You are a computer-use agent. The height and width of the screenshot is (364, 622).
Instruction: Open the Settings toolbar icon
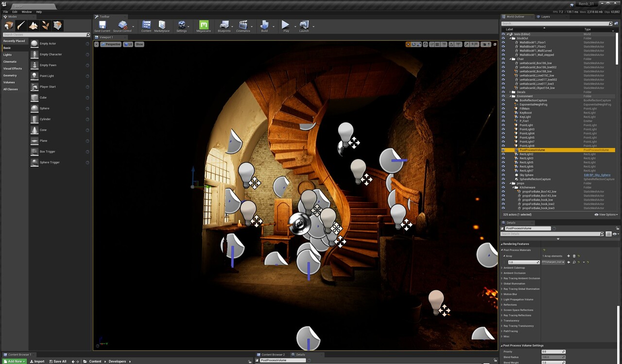(x=181, y=26)
